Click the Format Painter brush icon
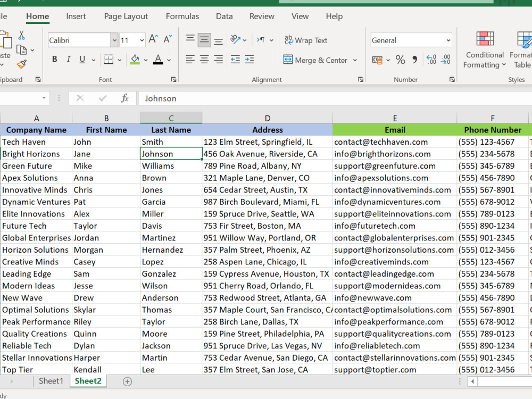The width and height of the screenshot is (532, 399). pos(22,64)
